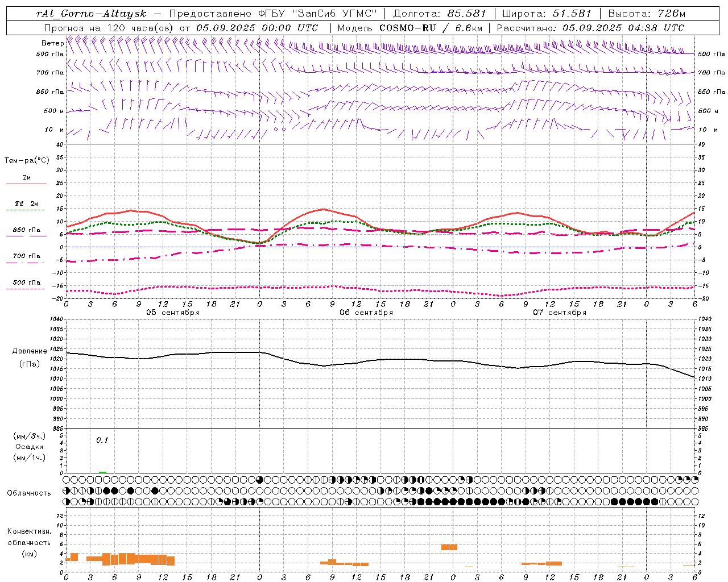Click the left 10 м wind level label
Screen dimensions: 728x582
55,130
